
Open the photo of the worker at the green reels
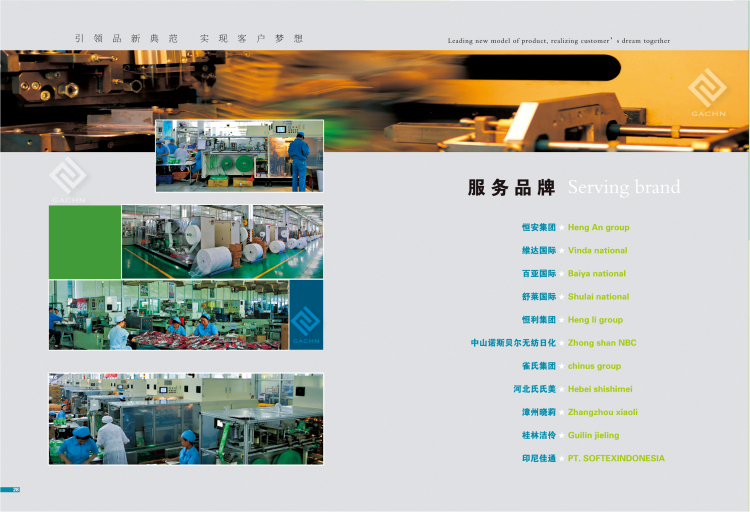(240, 156)
